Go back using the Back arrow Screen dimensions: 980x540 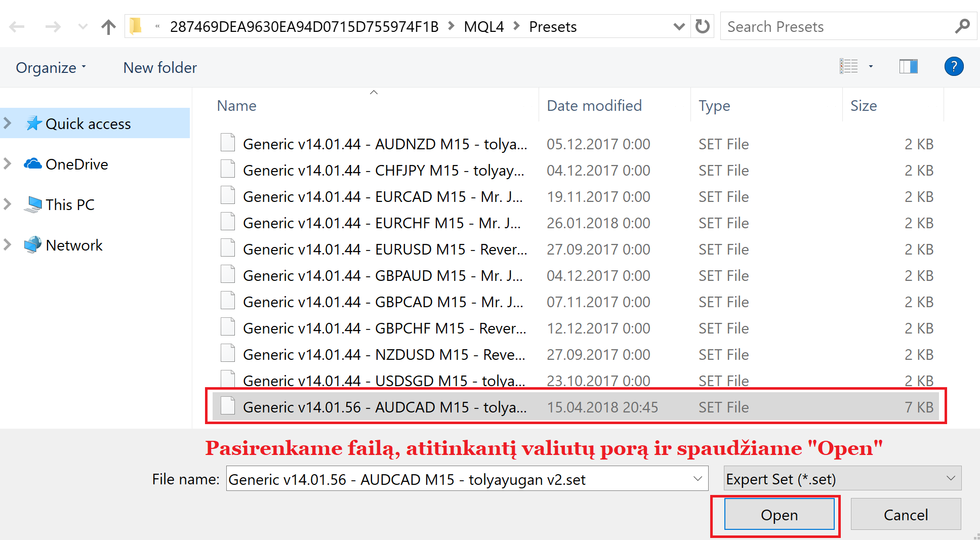tap(17, 26)
